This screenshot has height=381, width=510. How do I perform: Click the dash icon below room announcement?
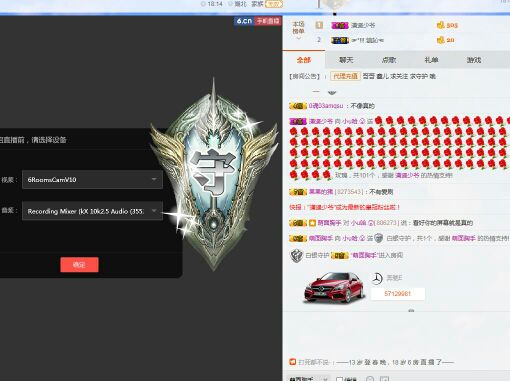tap(316, 91)
